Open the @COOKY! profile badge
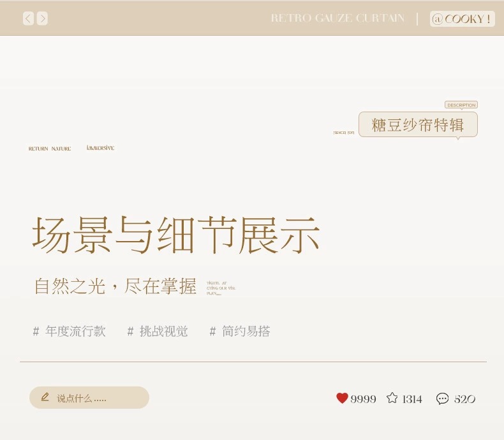This screenshot has height=440, width=504. [463, 19]
